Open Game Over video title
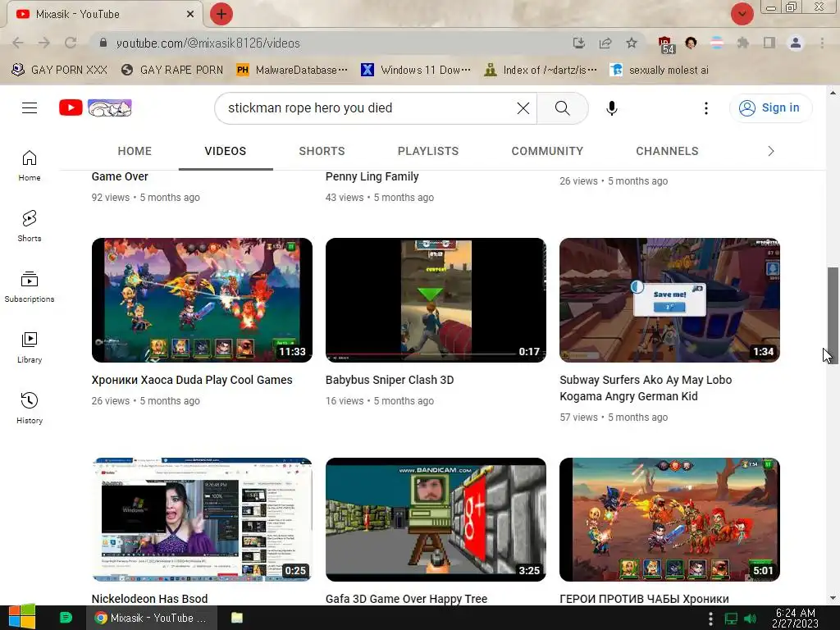Screen dimensions: 840x630 click(x=120, y=176)
